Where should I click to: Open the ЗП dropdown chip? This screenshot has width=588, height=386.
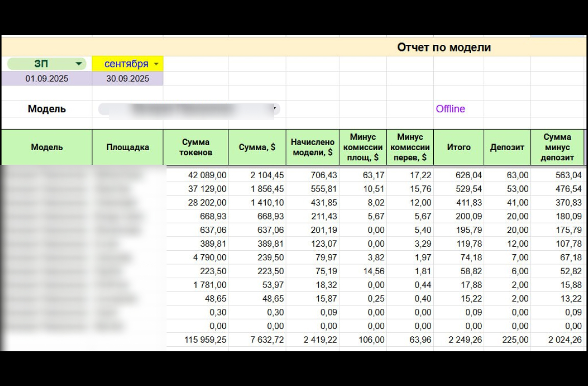47,64
